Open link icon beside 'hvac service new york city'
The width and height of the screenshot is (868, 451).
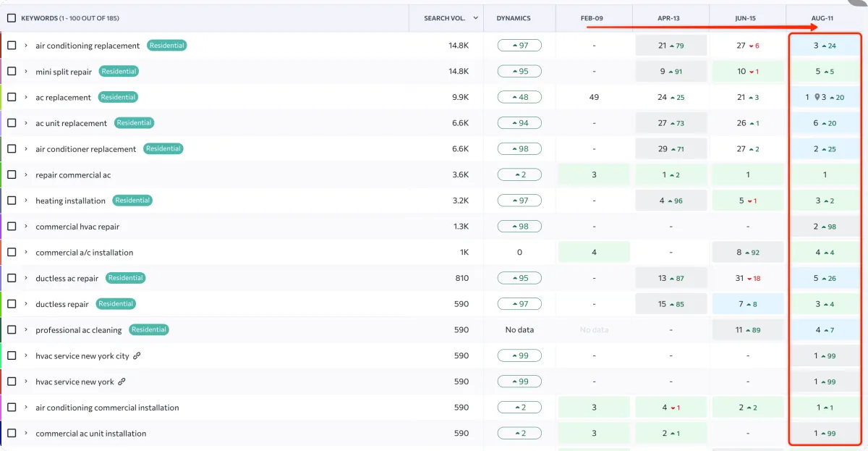(x=137, y=355)
